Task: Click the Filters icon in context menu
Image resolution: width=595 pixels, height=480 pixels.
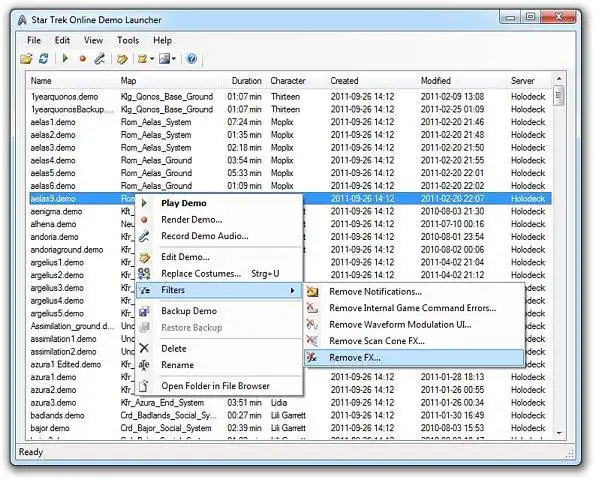Action: click(144, 291)
